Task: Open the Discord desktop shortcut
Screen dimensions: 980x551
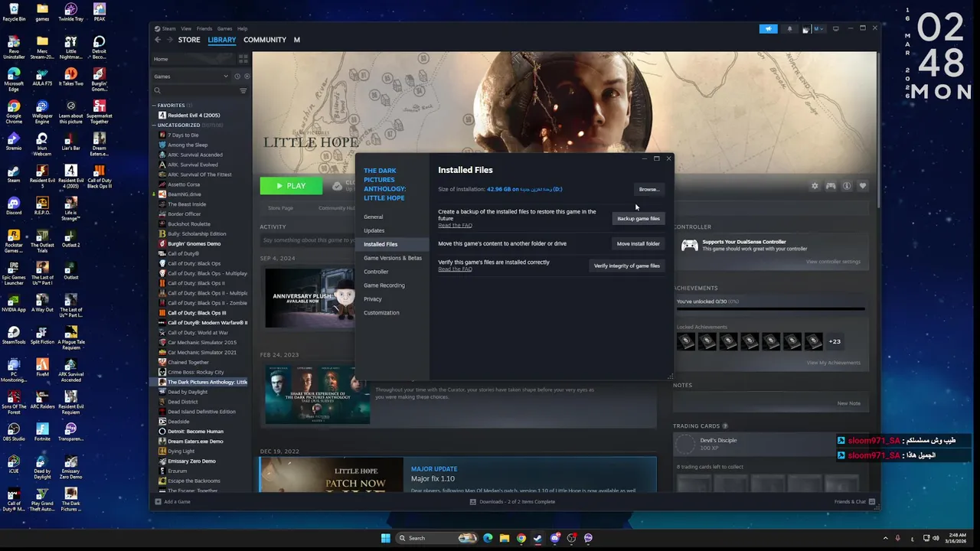Action: pyautogui.click(x=14, y=206)
